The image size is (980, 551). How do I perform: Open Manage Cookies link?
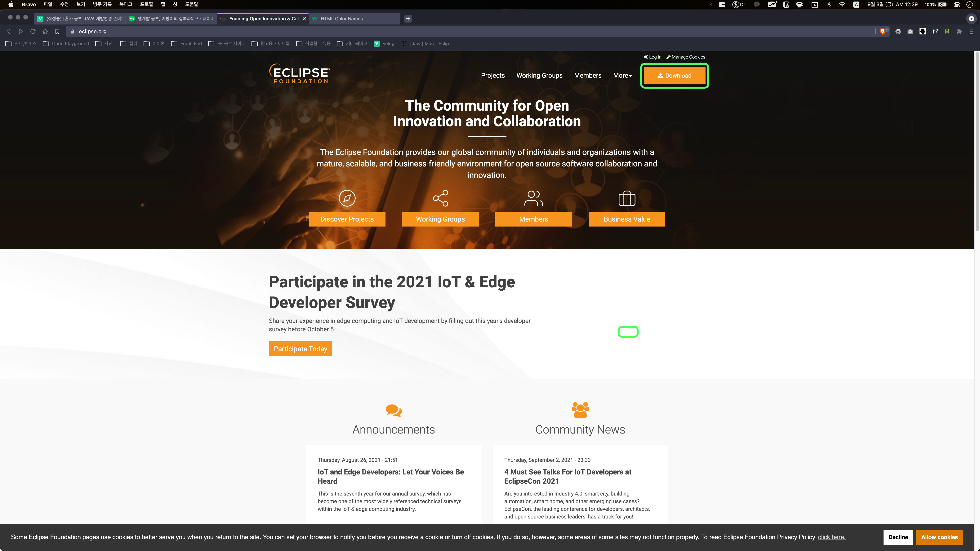[x=686, y=57]
